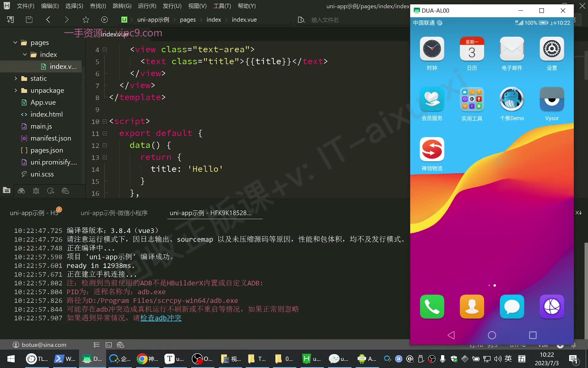The height and width of the screenshot is (368, 588).
Task: Collapse the pages folder in file tree
Action: pyautogui.click(x=15, y=42)
